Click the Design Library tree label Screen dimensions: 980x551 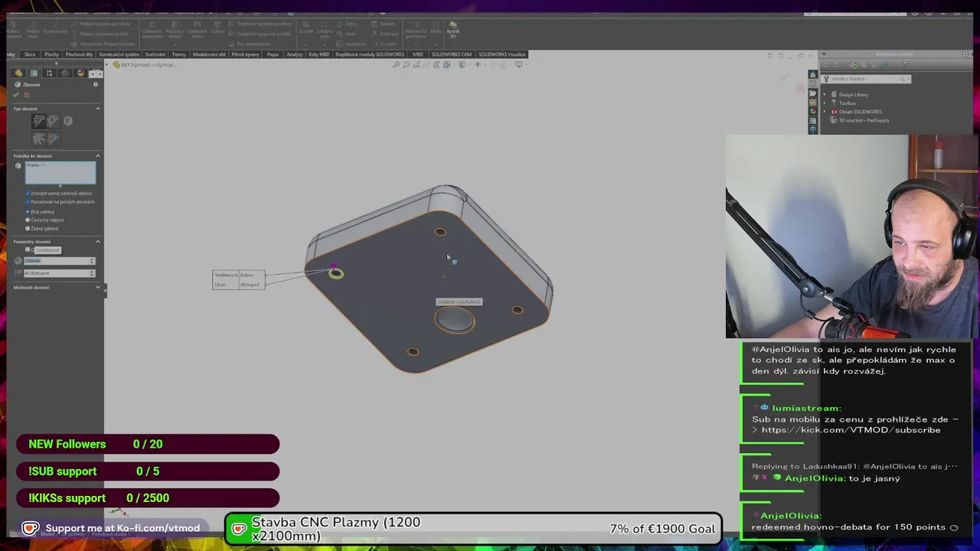tap(854, 95)
